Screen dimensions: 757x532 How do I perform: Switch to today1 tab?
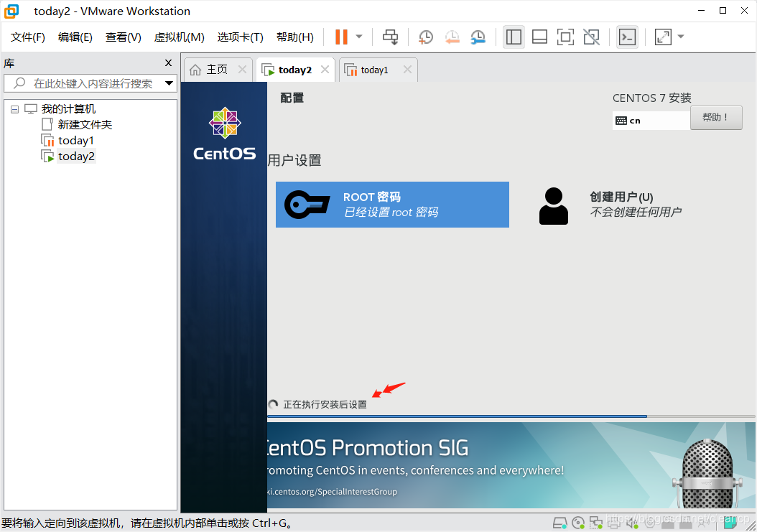tap(374, 70)
